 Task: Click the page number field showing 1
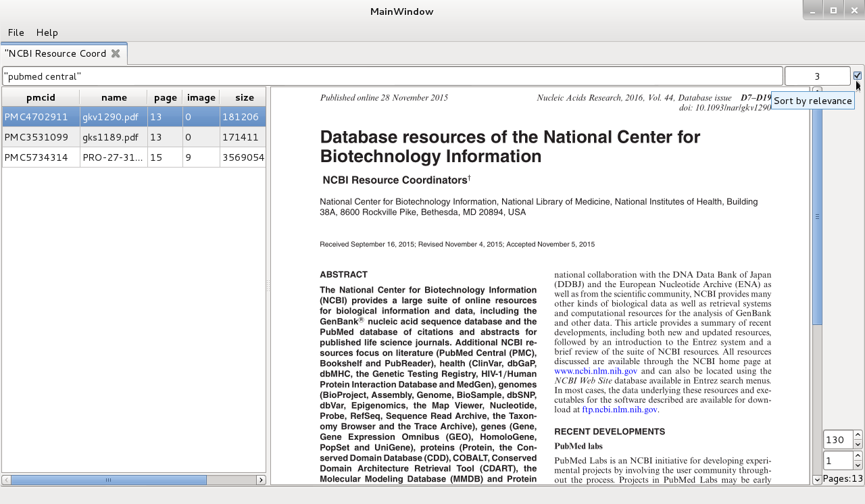(837, 461)
